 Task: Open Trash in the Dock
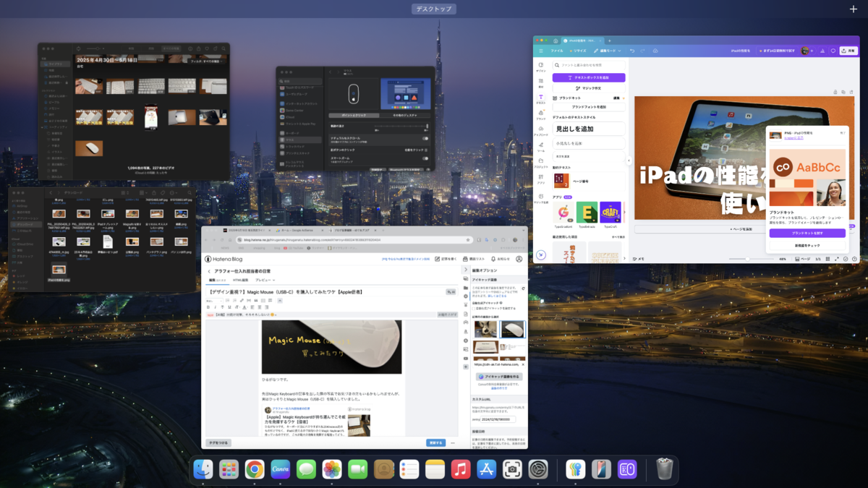click(x=665, y=469)
